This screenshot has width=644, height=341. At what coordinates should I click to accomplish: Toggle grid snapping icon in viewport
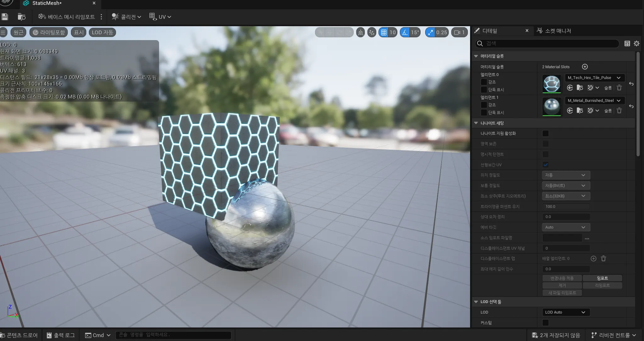[384, 32]
